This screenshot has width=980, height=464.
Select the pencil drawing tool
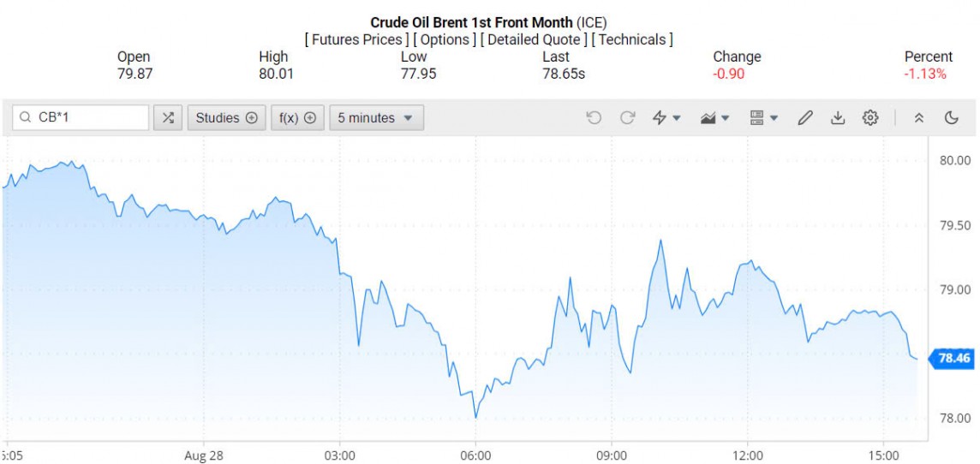click(x=804, y=118)
